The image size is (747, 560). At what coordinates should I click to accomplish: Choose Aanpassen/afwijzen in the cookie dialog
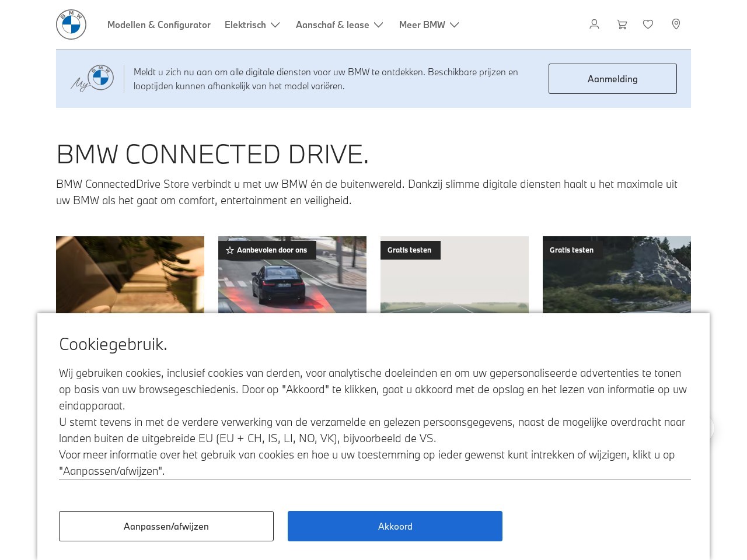(166, 526)
